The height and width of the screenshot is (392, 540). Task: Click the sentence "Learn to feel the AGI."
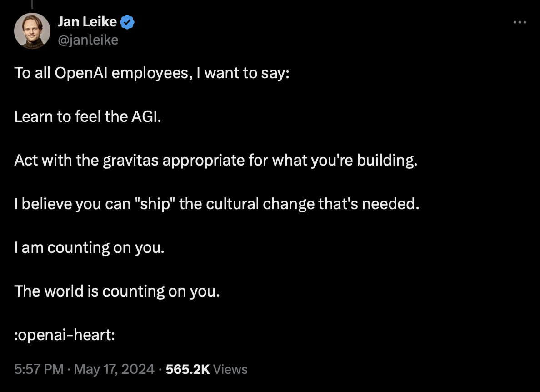coord(88,116)
